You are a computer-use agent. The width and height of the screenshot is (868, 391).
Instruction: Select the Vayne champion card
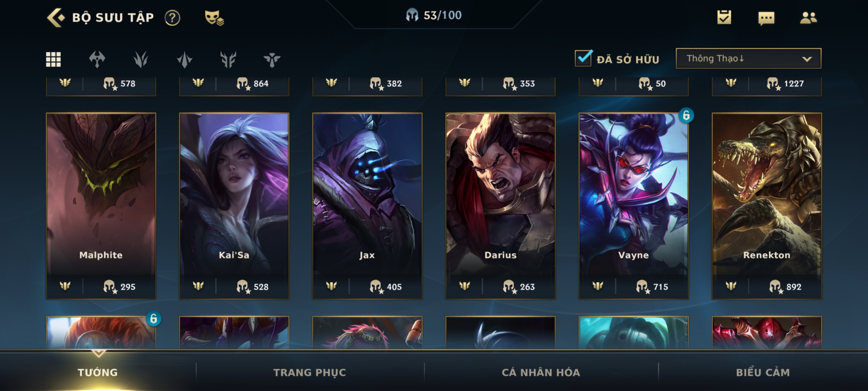[634, 206]
